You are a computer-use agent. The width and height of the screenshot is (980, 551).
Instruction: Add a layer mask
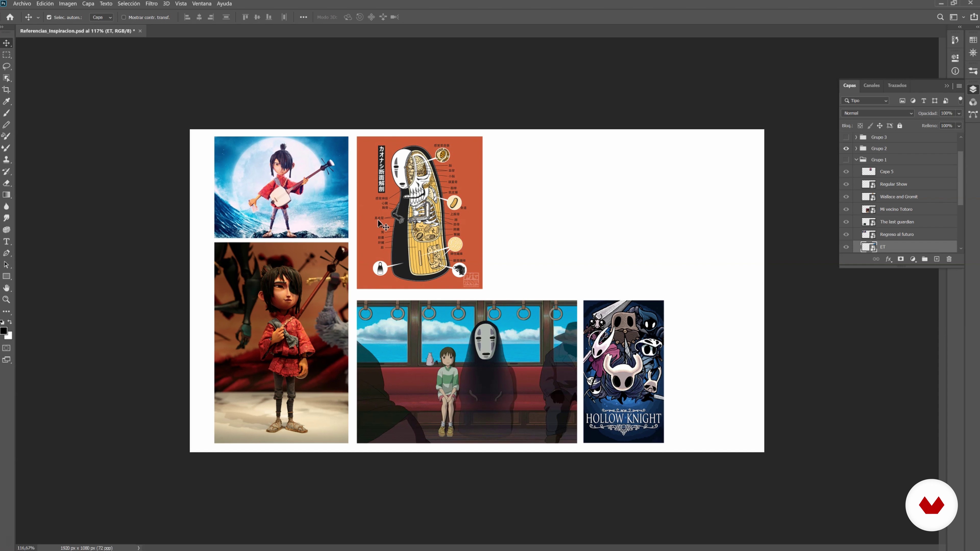click(x=900, y=259)
